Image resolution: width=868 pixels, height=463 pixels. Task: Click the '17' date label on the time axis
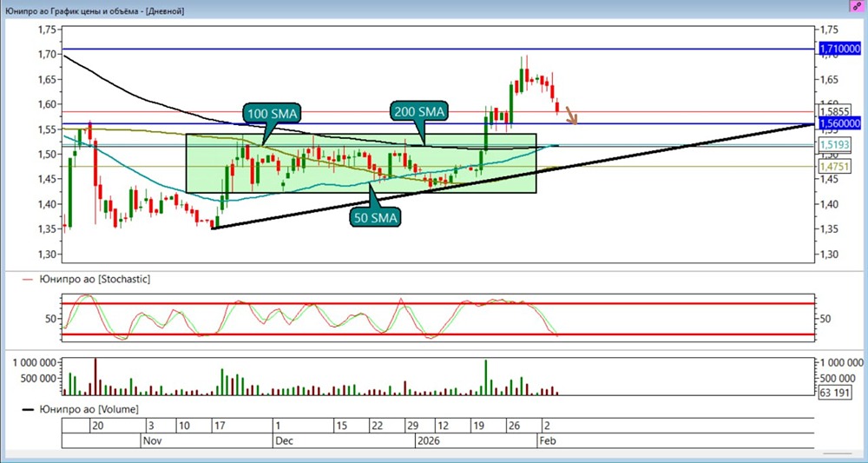point(220,426)
